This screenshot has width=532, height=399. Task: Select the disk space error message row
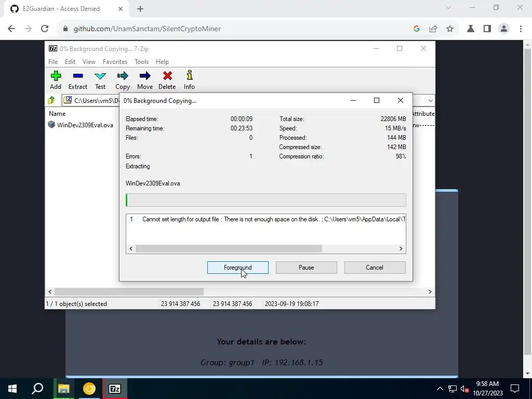265,219
